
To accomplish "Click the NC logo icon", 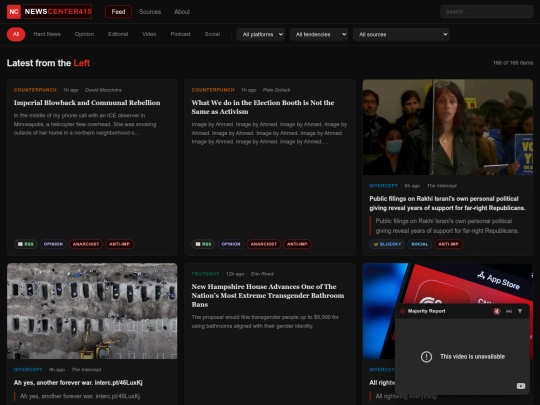I will pyautogui.click(x=14, y=12).
